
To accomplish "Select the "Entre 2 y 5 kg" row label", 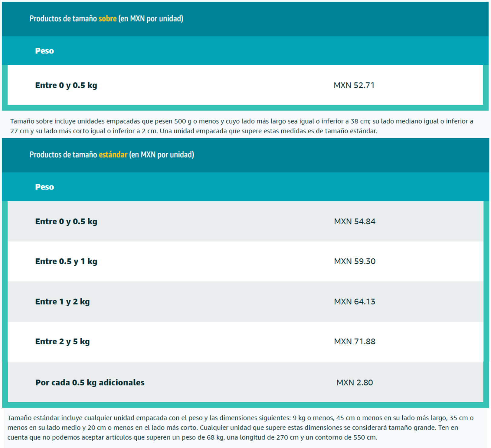I will pyautogui.click(x=62, y=341).
